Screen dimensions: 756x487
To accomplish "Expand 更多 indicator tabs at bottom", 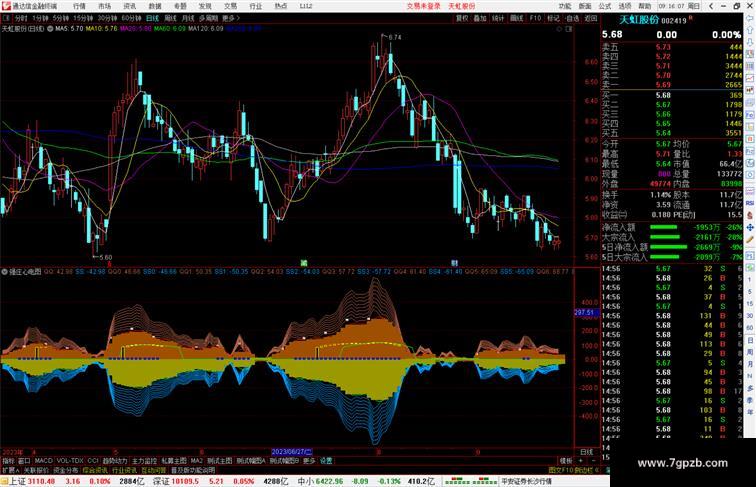I will tap(309, 461).
